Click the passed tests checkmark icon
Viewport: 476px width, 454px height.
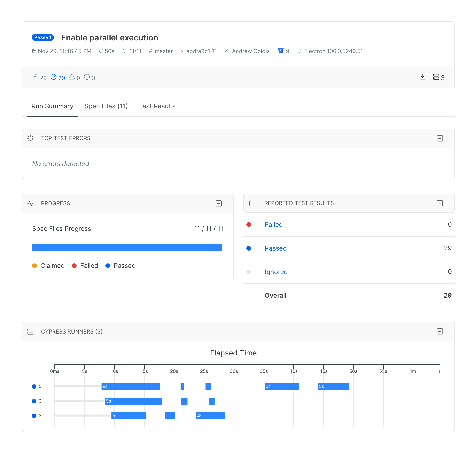54,77
